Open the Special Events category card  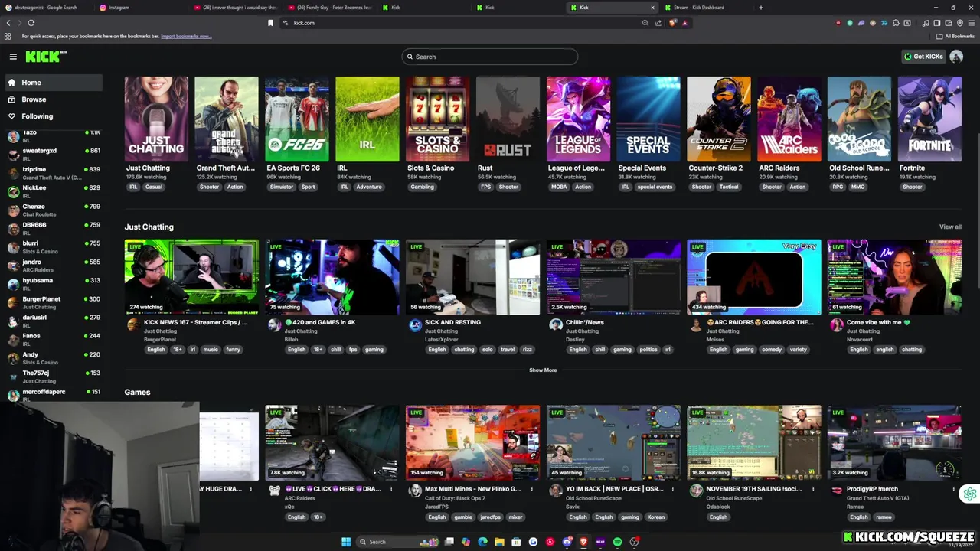click(x=648, y=119)
